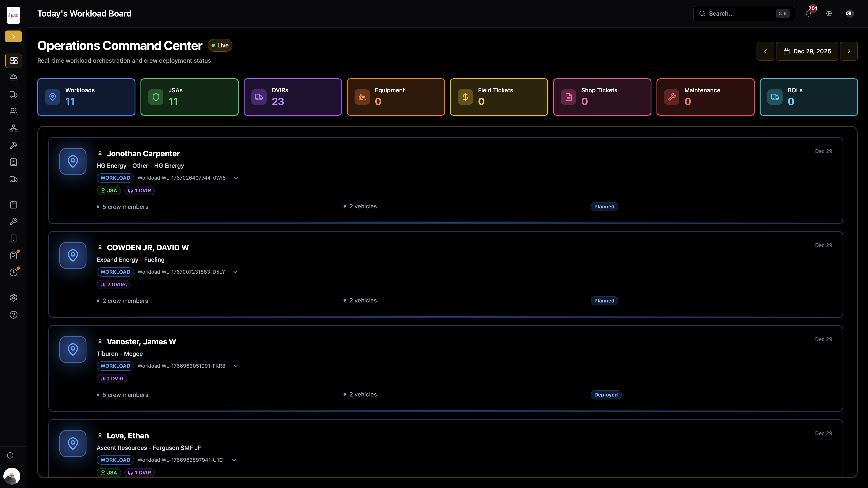This screenshot has height=488, width=868.
Task: Click the clock icon in the sidebar
Action: pyautogui.click(x=14, y=272)
